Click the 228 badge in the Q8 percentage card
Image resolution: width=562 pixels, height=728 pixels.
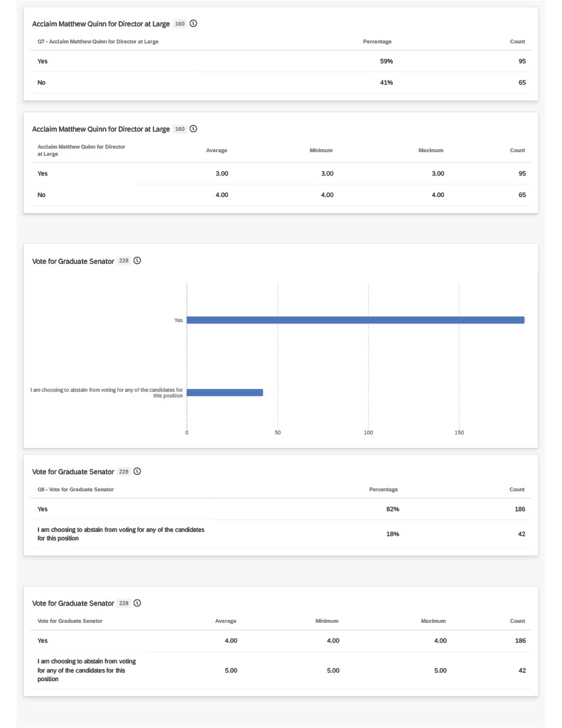point(124,472)
